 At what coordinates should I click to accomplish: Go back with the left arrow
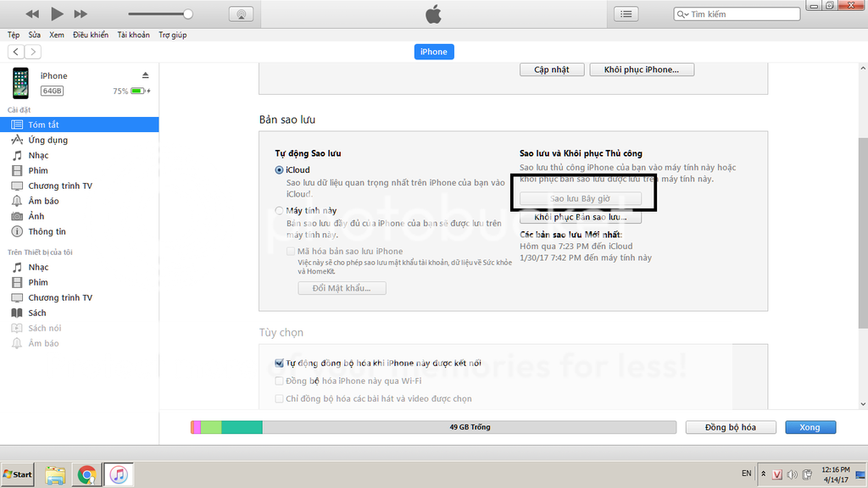point(16,52)
